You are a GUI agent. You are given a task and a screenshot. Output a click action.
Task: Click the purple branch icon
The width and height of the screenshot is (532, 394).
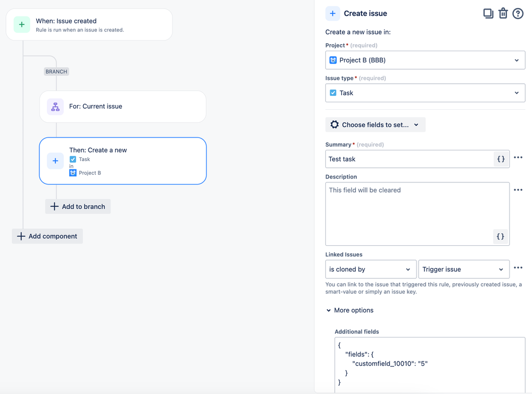[55, 107]
